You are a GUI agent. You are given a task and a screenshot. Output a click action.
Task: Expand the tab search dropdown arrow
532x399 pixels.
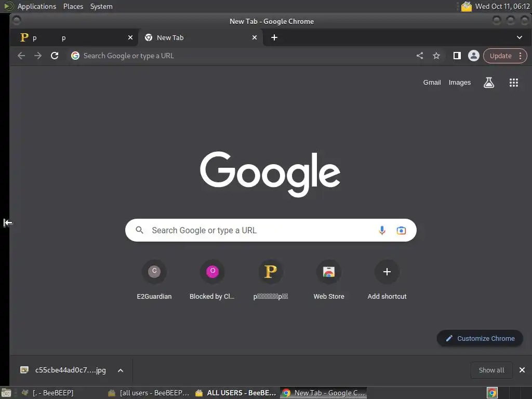(520, 37)
